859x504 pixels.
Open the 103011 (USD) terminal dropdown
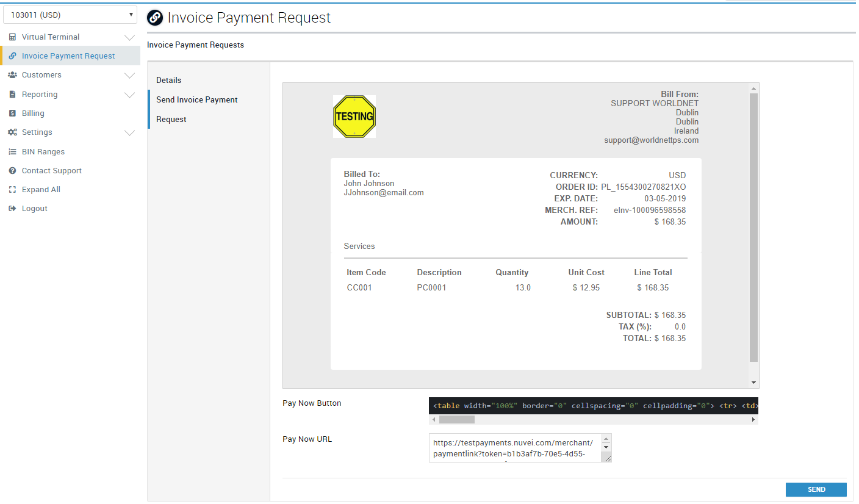click(x=70, y=15)
